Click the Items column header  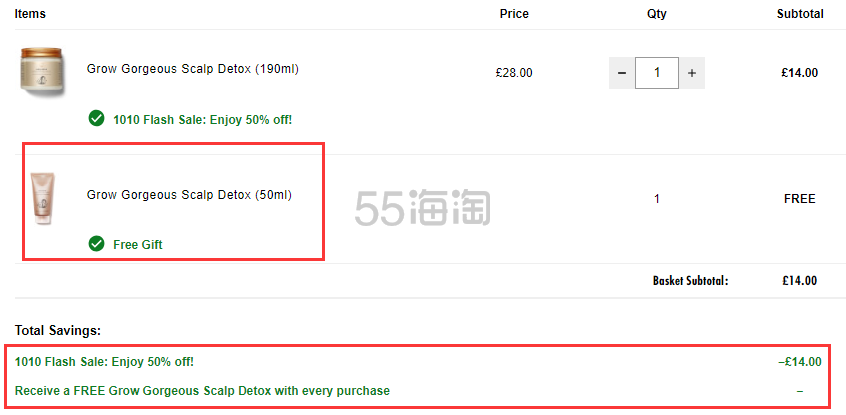click(30, 14)
